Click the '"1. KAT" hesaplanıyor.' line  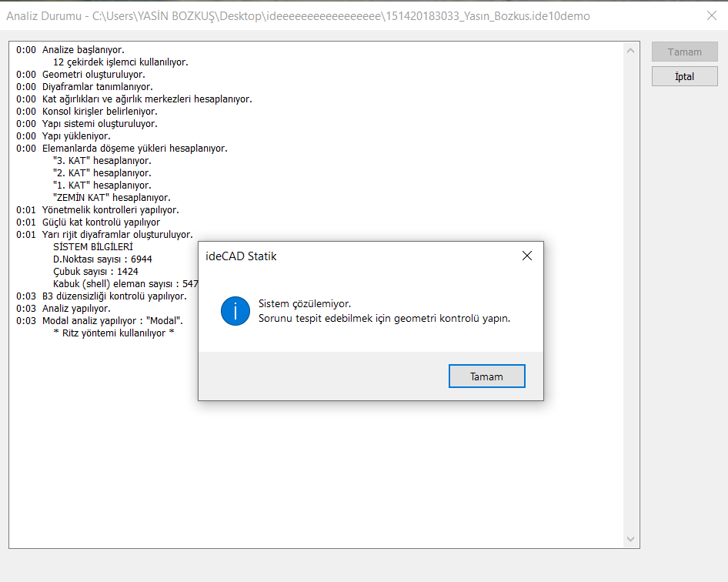click(x=102, y=186)
